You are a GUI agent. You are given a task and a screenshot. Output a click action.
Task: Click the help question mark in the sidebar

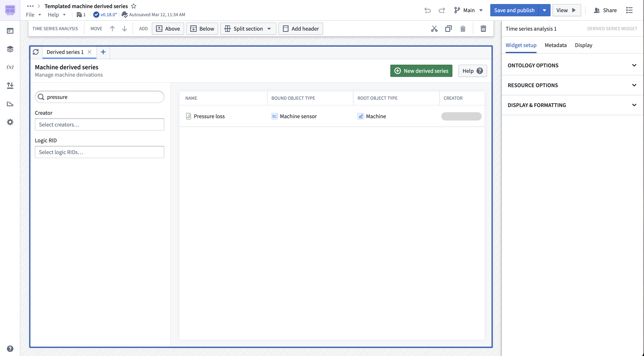10,348
